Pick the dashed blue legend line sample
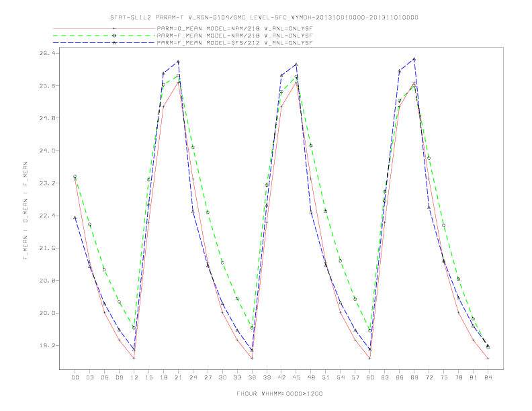Viewport: 532px width, 411px height. click(104, 43)
